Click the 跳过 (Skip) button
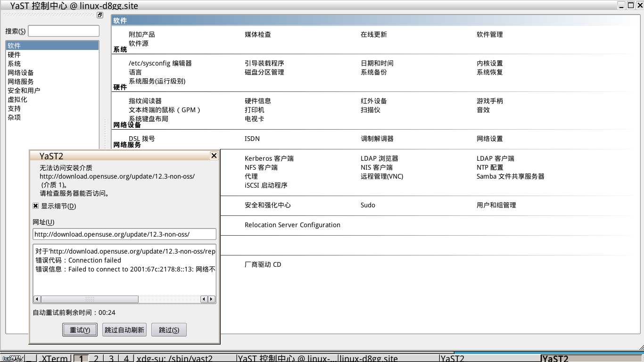Viewport: 644px width, 362px height. (x=169, y=330)
